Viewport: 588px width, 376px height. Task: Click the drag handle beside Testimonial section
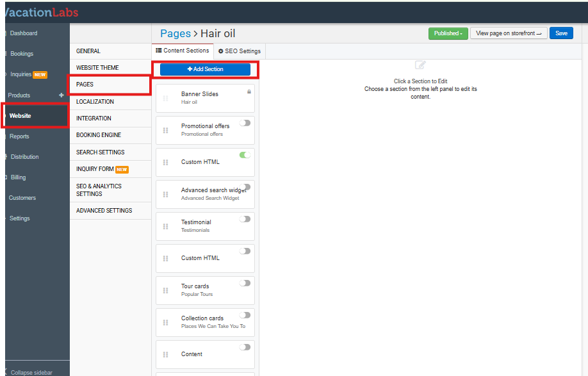pos(165,226)
